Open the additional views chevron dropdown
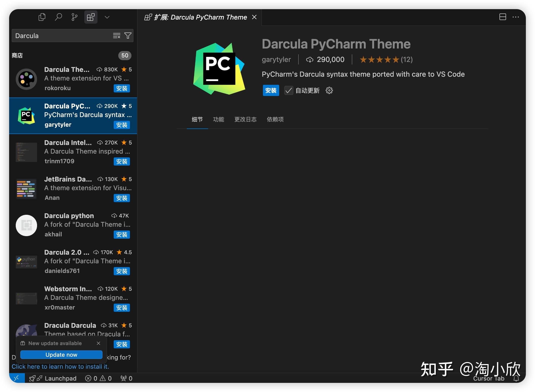The image size is (535, 392). point(107,17)
